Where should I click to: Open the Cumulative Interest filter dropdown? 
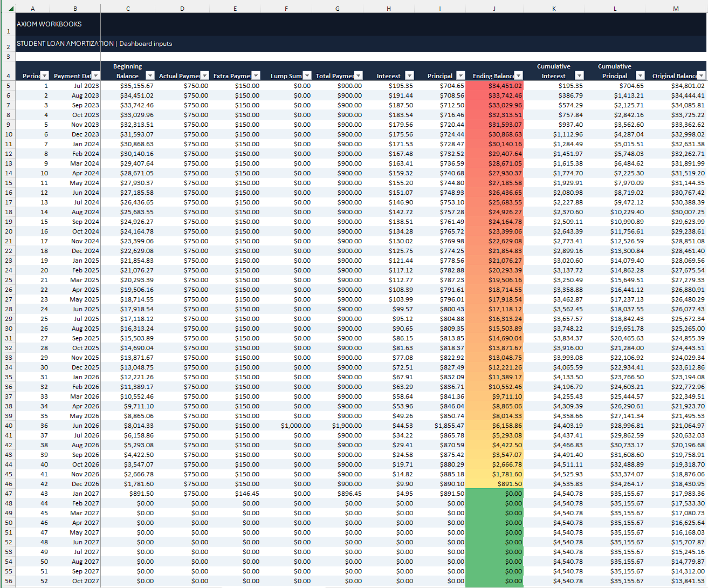(579, 76)
